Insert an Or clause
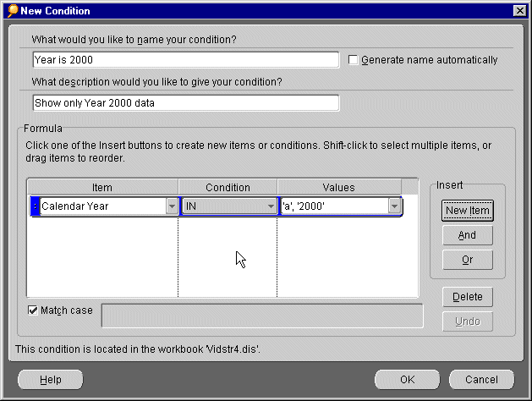Screen dimensions: 532x401 [467, 260]
